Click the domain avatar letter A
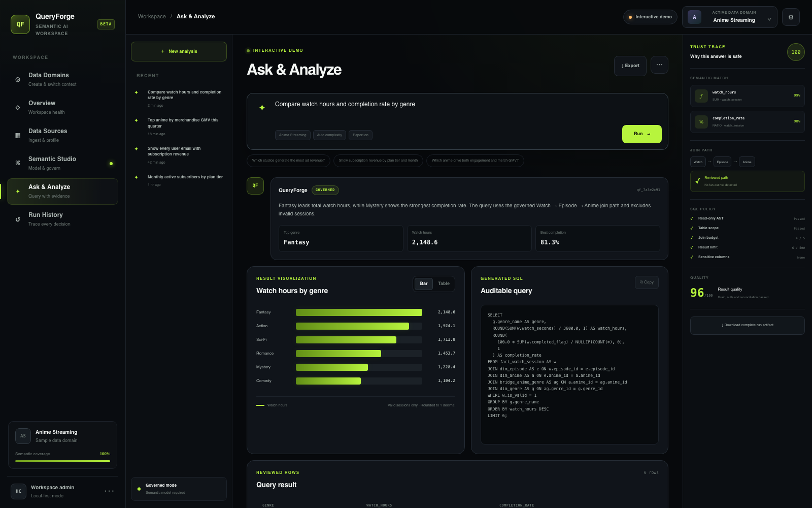The image size is (812, 508). click(x=694, y=17)
